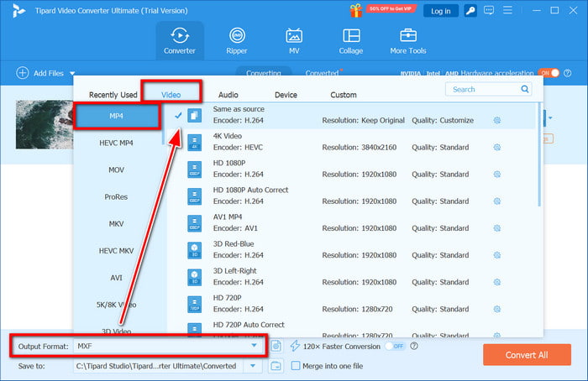588x381 pixels.
Task: Choose 4K Video preset
Action: coord(353,142)
